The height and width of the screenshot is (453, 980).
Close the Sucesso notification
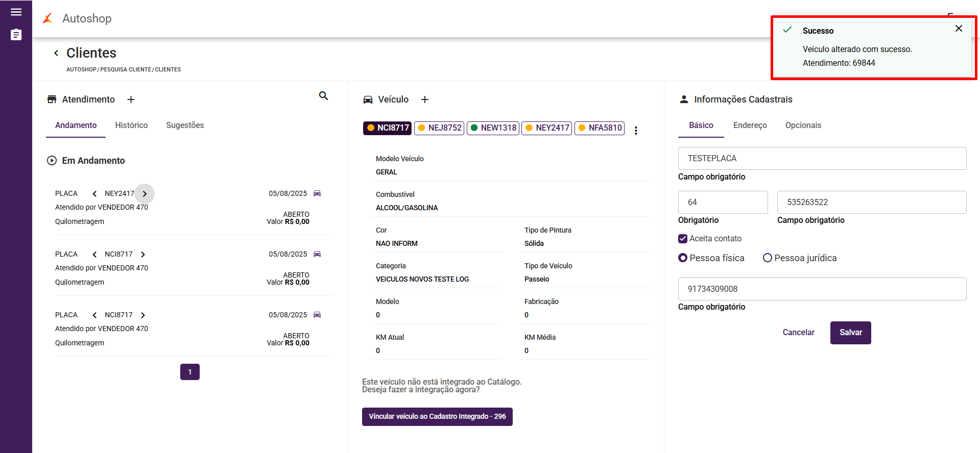[x=959, y=29]
